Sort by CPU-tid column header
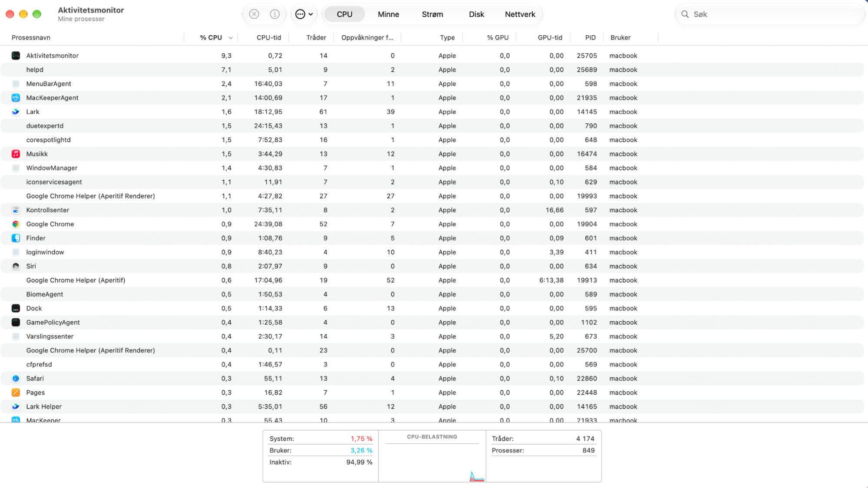The image size is (868, 488). click(x=269, y=38)
